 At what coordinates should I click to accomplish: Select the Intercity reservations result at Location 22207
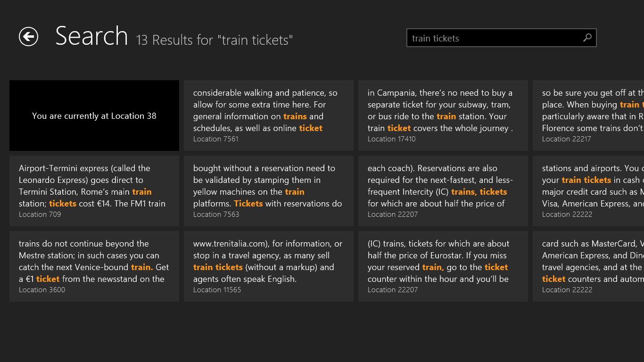[x=443, y=191]
